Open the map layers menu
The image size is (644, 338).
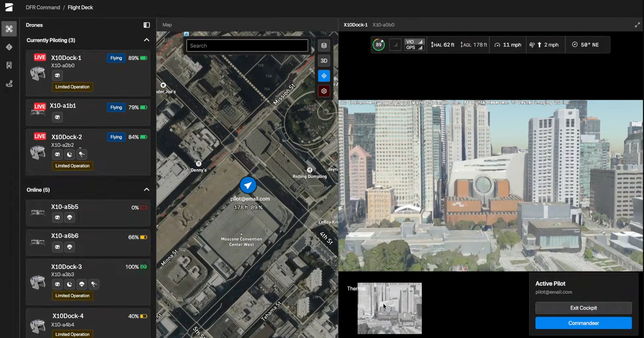[324, 45]
